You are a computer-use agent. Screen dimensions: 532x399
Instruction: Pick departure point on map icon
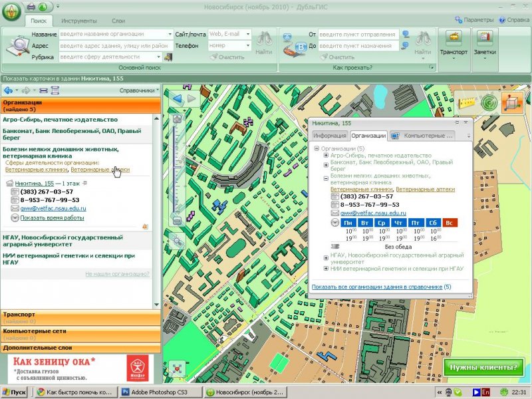(406, 35)
